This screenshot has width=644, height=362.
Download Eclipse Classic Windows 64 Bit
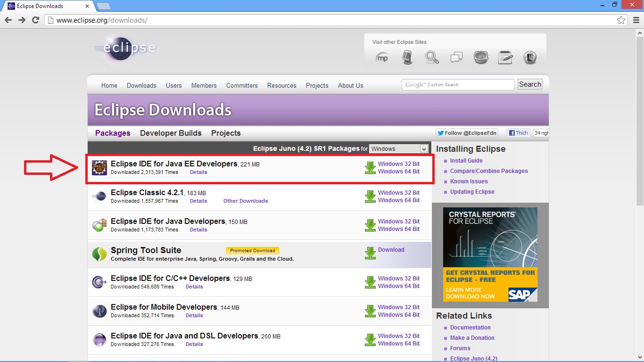coord(399,200)
